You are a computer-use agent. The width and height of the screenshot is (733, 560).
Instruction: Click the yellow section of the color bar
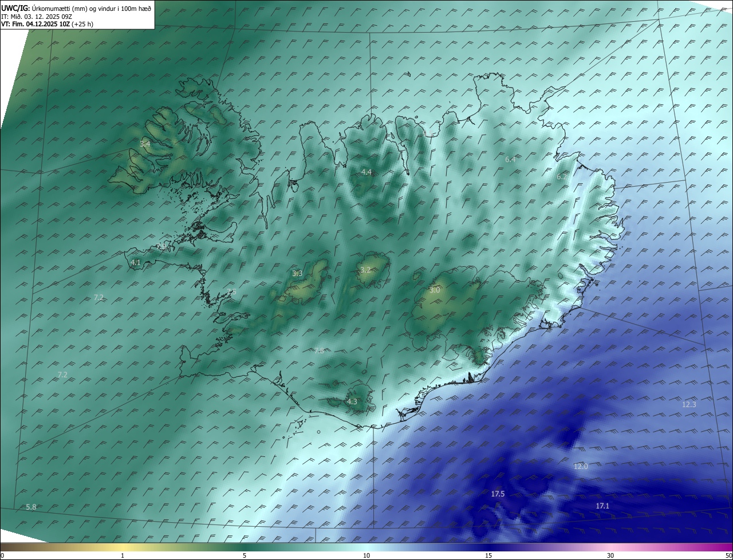click(123, 547)
